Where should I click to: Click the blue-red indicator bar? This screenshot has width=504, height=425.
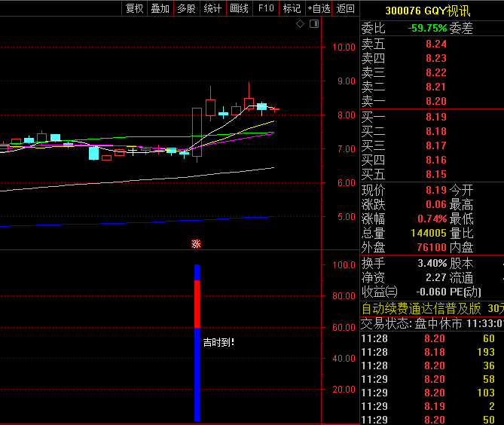[197, 343]
